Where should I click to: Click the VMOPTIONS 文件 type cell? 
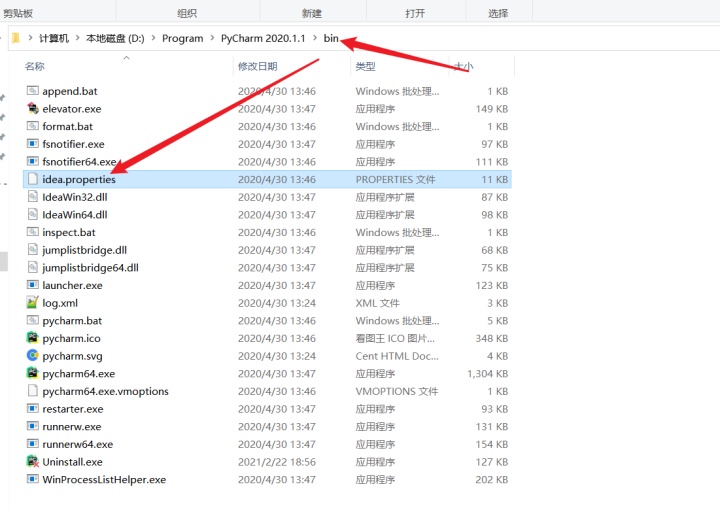tap(397, 391)
